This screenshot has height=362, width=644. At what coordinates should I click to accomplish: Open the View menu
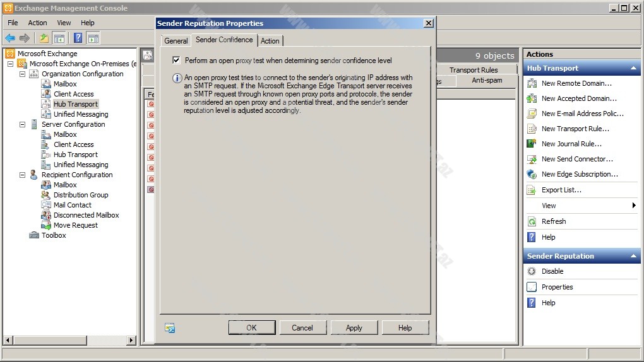pyautogui.click(x=64, y=23)
